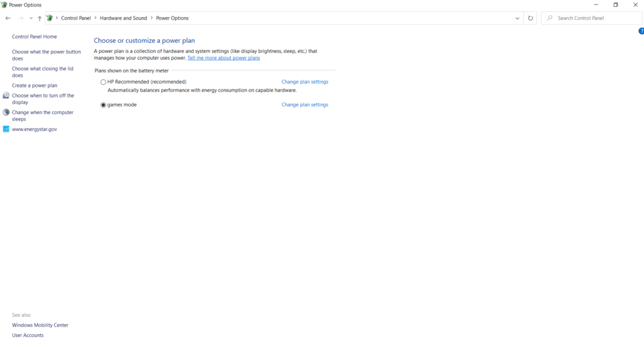Click the forward navigation arrow

[x=21, y=18]
